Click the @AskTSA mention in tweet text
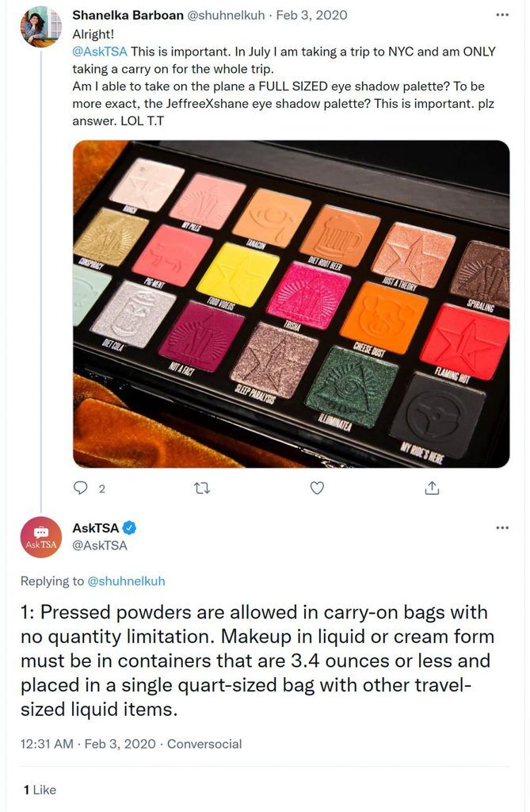This screenshot has height=812, width=530. [99, 52]
